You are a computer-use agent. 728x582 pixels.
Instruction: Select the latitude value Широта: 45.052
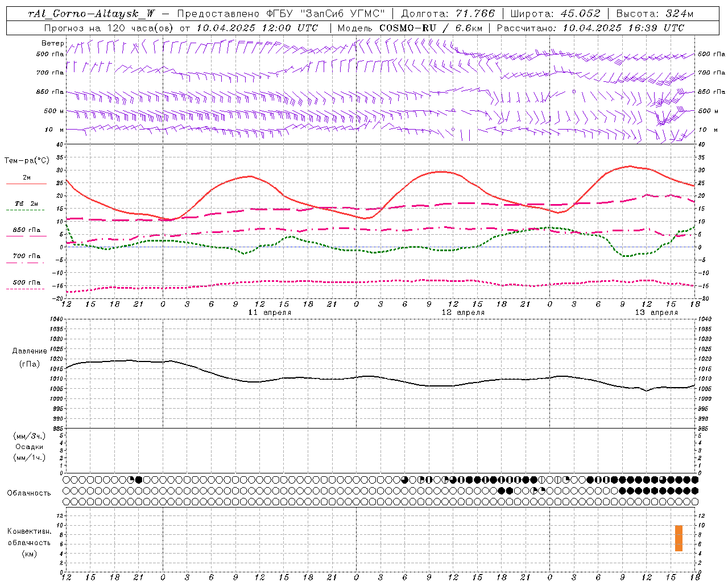coord(556,14)
